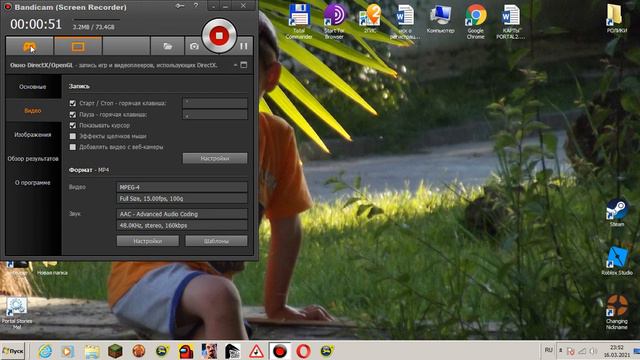640x360 pixels.
Task: Pause the Bandicam recording
Action: click(x=244, y=46)
